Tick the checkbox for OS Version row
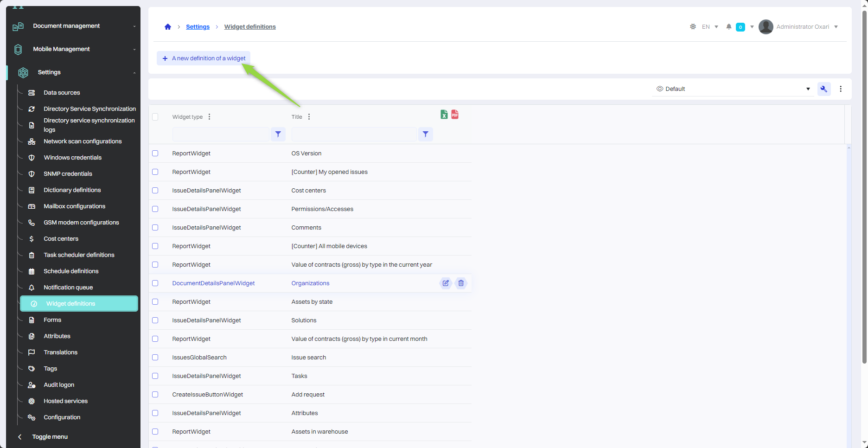Viewport: 868px width, 448px height. [x=155, y=154]
